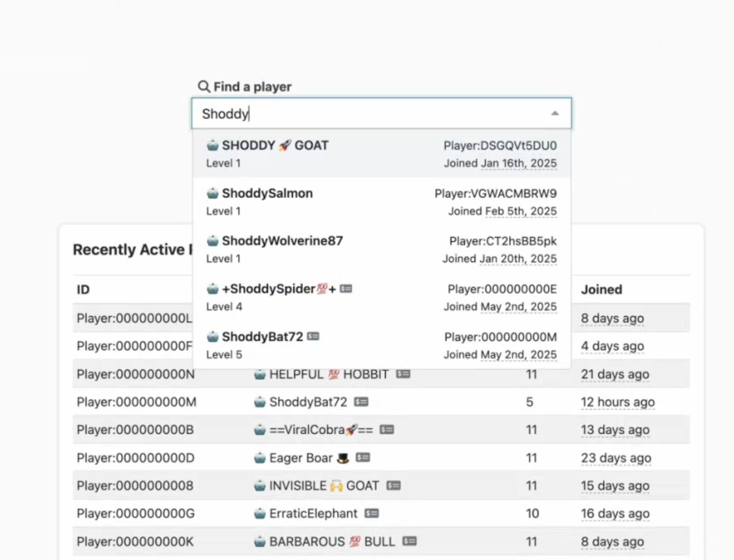
Task: Click the badge icon beside ==ViralCobra==
Action: pos(387,429)
